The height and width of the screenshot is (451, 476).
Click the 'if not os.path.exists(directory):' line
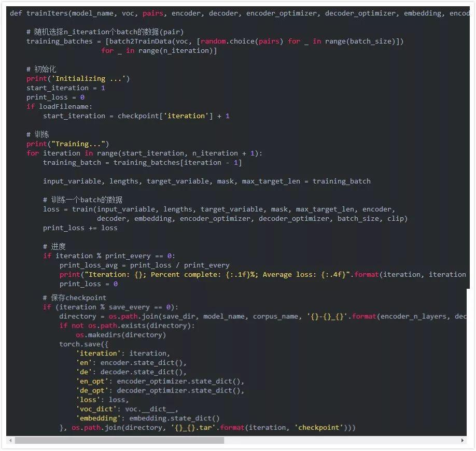127,326
